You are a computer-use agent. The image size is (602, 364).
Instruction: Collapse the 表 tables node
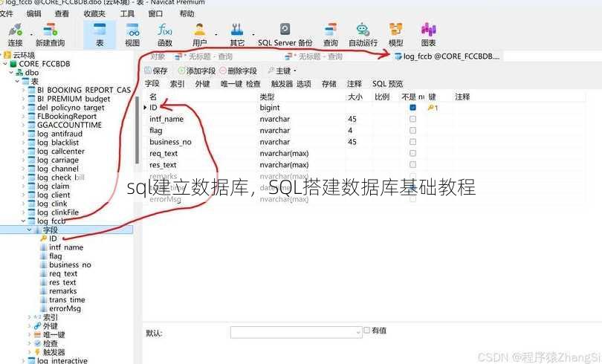(17, 81)
